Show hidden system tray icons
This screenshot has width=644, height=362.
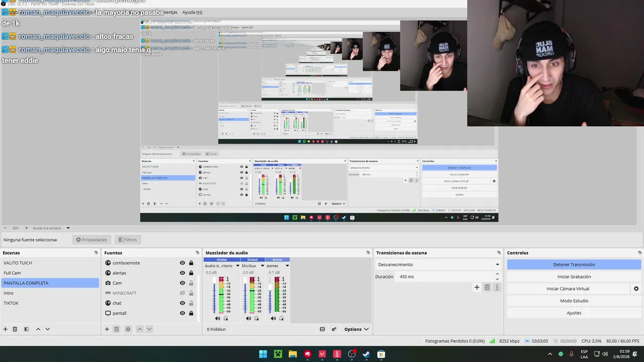[550, 354]
